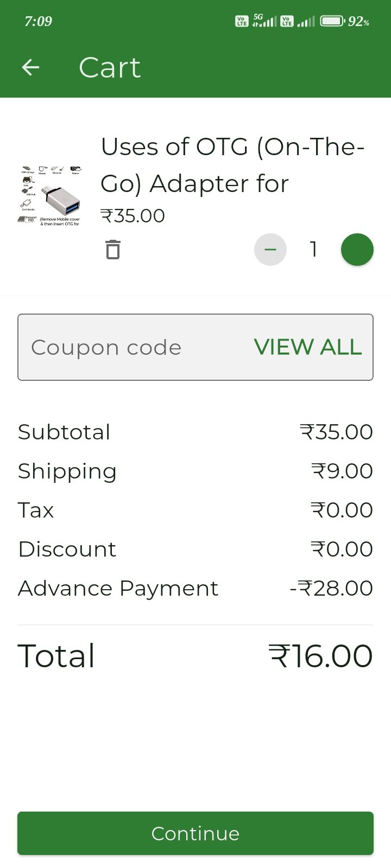
Task: Tap the ₹35.00 item price under title
Action: click(133, 216)
